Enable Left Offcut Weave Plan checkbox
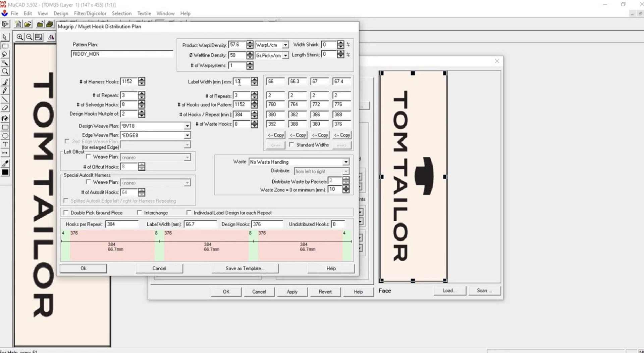Image resolution: width=644 pixels, height=353 pixels. 89,157
